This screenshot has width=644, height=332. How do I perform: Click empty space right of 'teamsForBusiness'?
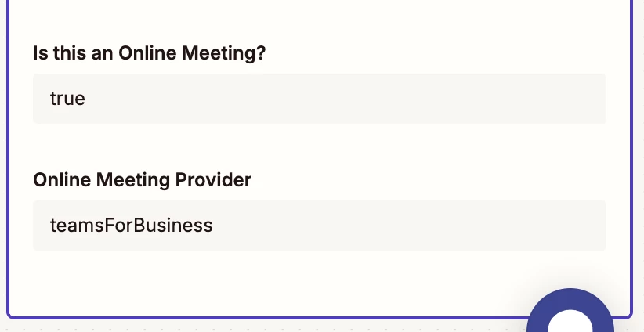coord(409,226)
